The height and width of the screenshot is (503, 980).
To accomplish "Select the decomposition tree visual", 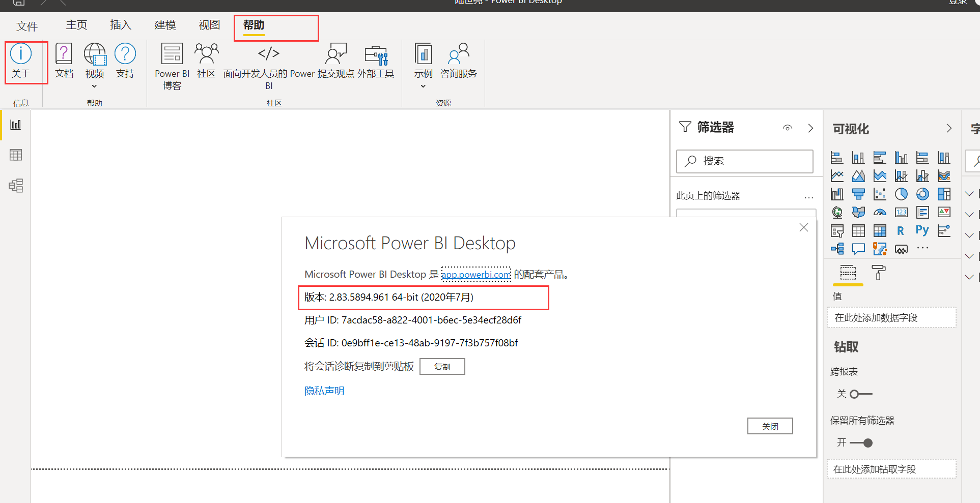I will pos(837,249).
